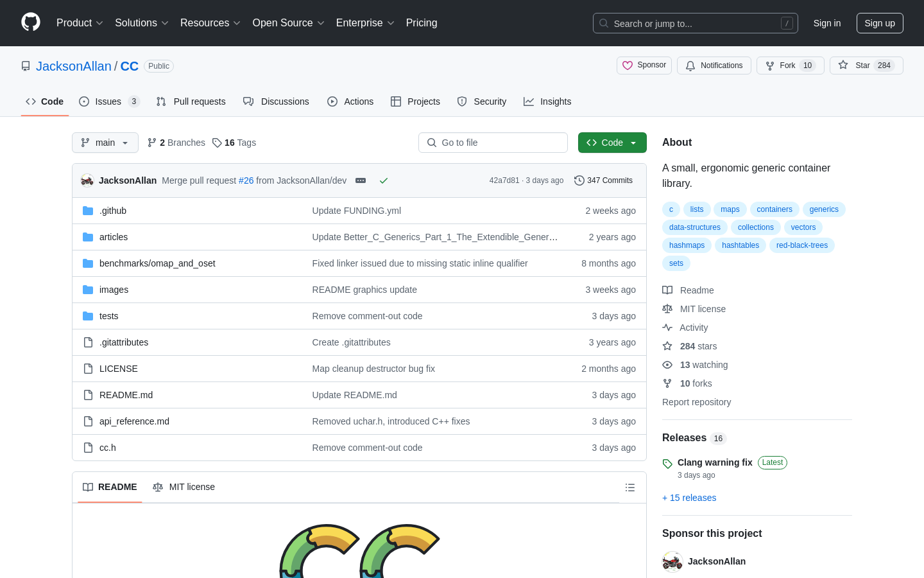Expand the main branch dropdown
The height and width of the screenshot is (578, 924).
coord(105,143)
